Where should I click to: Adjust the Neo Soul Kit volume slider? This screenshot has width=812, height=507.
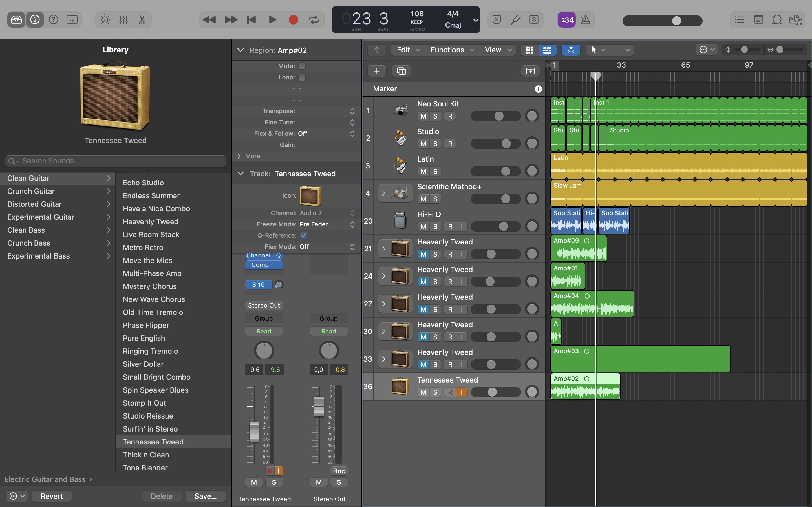pyautogui.click(x=499, y=116)
